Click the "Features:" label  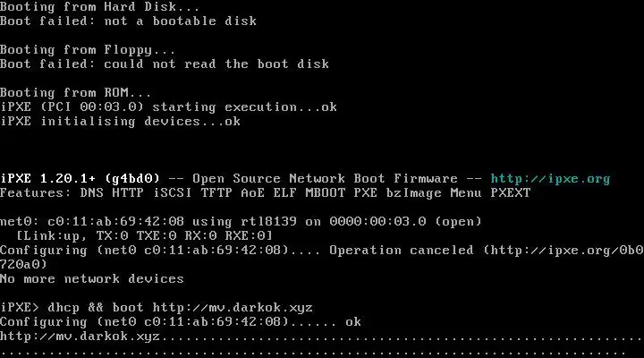(x=36, y=192)
